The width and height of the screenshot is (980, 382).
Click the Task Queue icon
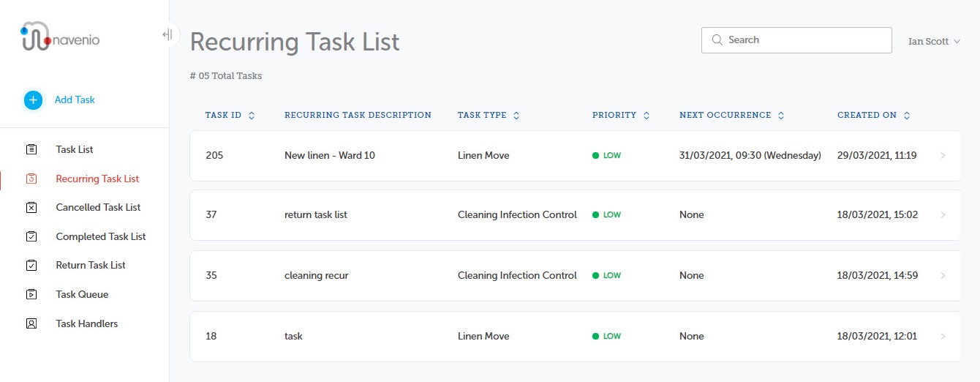[31, 294]
